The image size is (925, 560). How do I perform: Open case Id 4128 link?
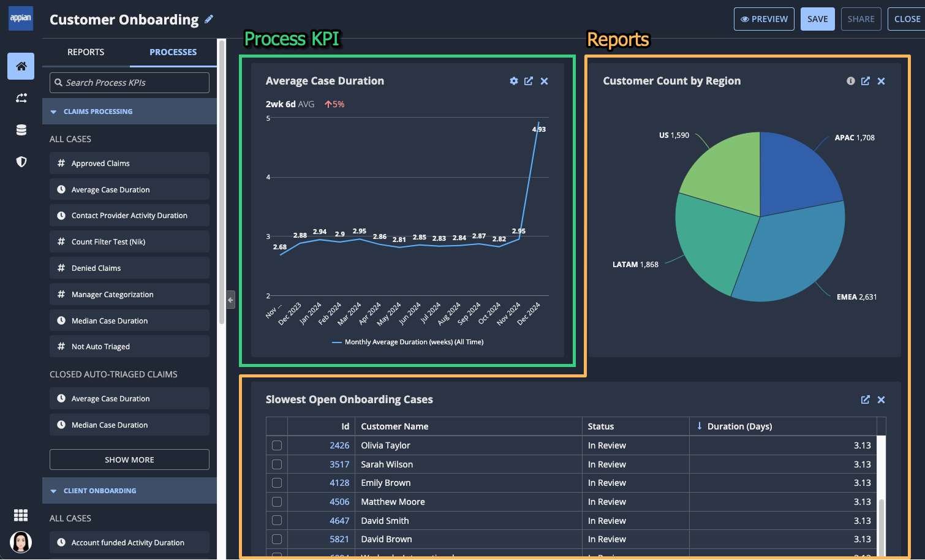(x=339, y=483)
